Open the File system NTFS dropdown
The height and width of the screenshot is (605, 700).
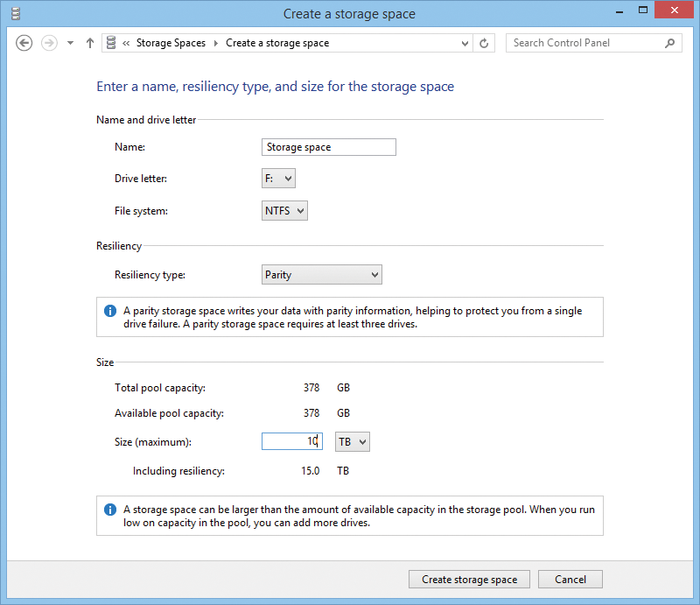click(284, 210)
